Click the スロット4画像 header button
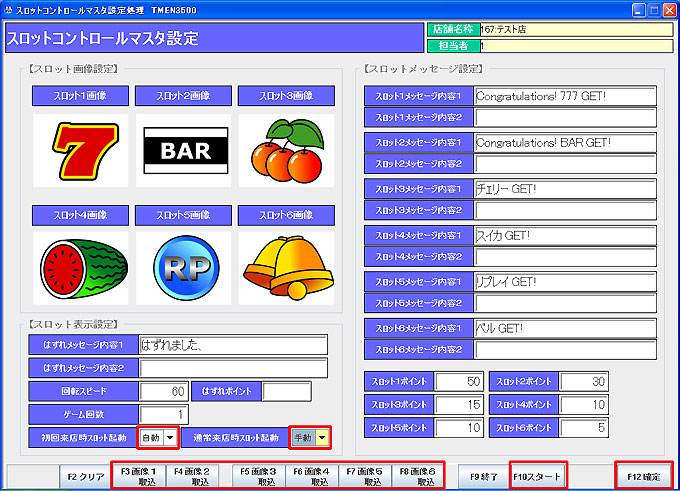Screen dimensions: 680x491 tap(80, 215)
